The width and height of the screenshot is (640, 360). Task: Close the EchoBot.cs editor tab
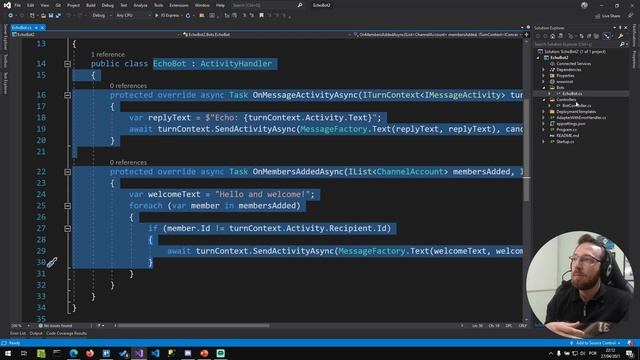click(42, 27)
